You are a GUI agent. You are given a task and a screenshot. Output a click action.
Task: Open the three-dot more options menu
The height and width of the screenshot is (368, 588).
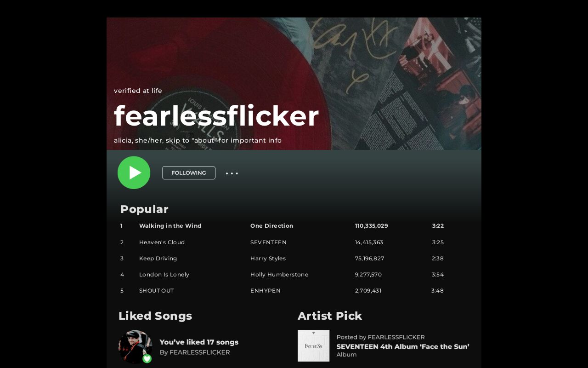tap(232, 173)
